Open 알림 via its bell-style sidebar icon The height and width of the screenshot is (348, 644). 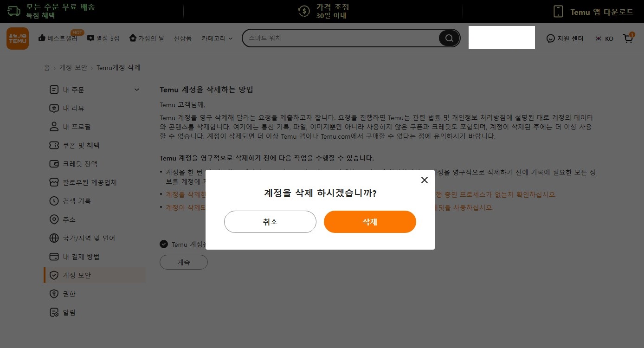pyautogui.click(x=53, y=312)
